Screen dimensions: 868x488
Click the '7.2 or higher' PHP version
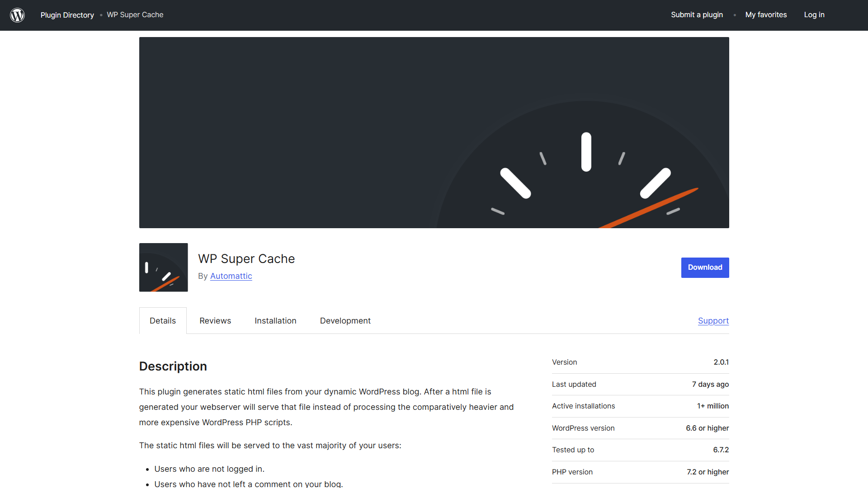[708, 472]
